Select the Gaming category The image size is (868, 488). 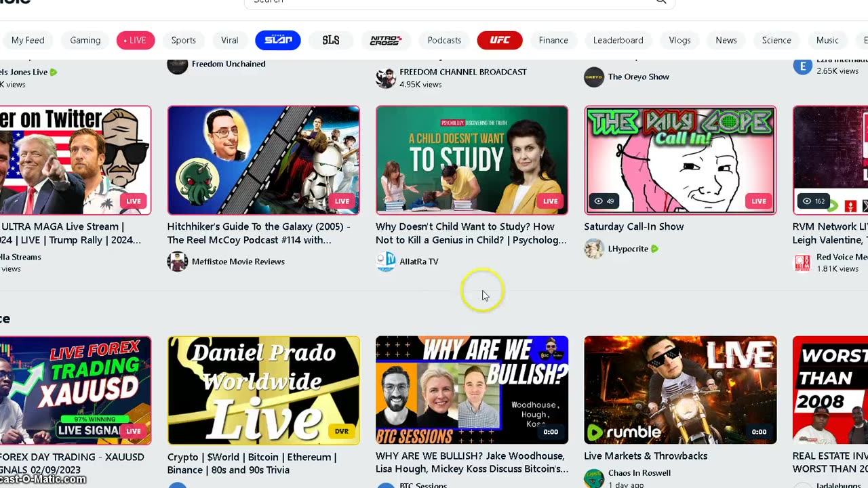85,40
